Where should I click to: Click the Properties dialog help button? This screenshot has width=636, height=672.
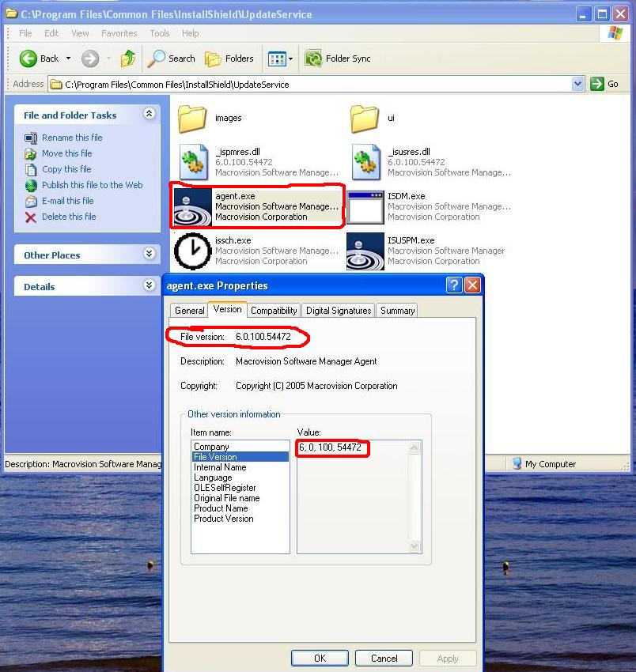454,285
